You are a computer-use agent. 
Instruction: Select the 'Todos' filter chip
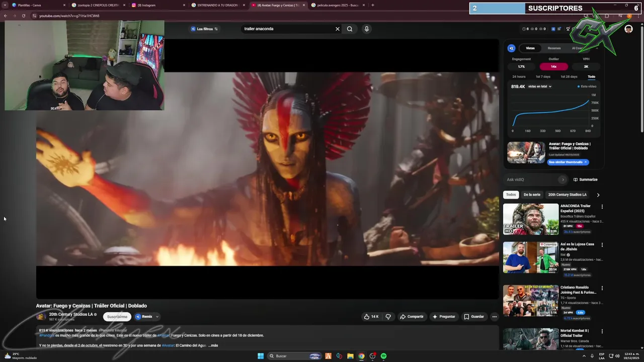511,195
